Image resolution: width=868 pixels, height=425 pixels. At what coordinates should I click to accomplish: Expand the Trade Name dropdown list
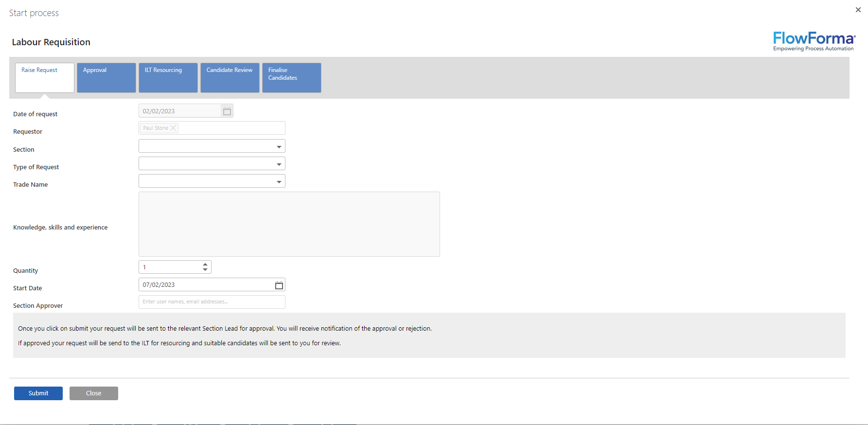point(279,181)
